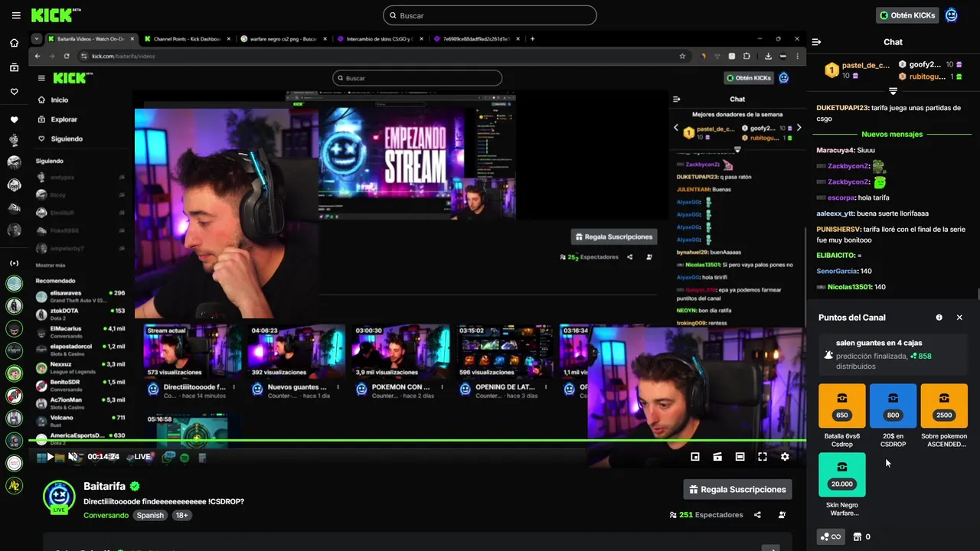Viewport: 980px width, 551px height.
Task: Open user profile avatar top right
Action: tap(952, 15)
